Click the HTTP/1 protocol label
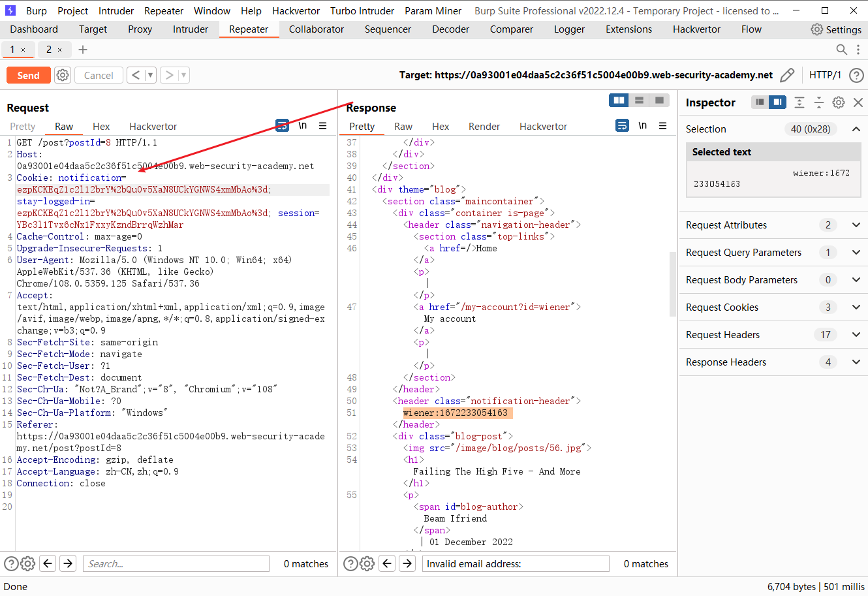The height and width of the screenshot is (596, 868). point(825,75)
